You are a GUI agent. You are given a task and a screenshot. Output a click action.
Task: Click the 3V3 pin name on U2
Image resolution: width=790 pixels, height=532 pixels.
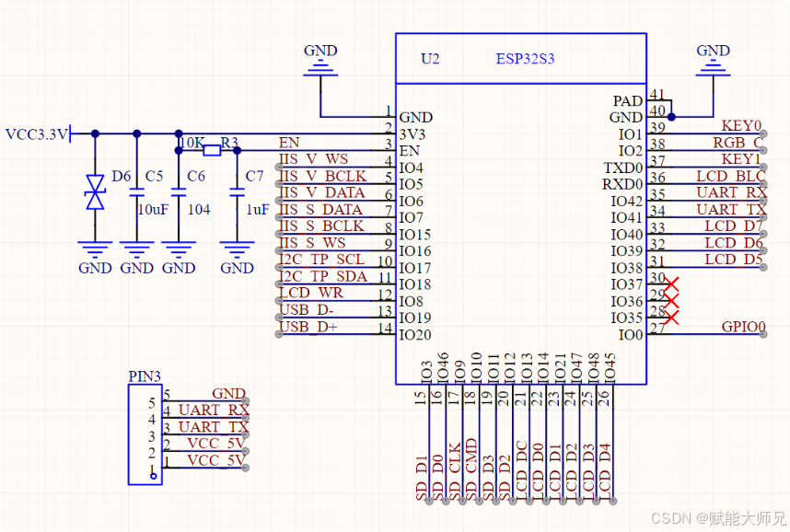(x=412, y=134)
